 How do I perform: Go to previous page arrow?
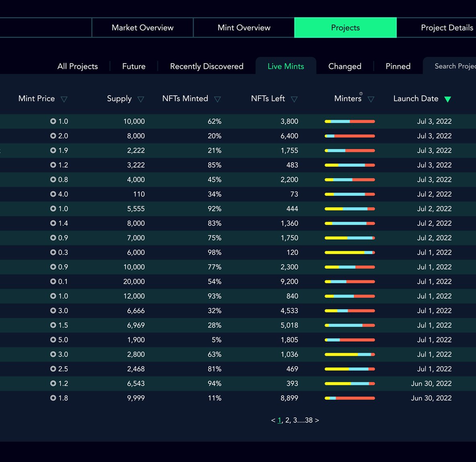pyautogui.click(x=273, y=420)
